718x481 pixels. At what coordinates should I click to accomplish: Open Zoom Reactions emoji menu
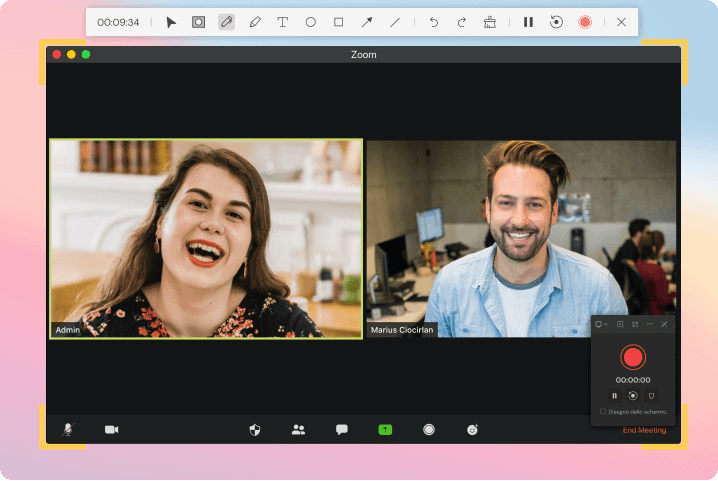pyautogui.click(x=472, y=429)
